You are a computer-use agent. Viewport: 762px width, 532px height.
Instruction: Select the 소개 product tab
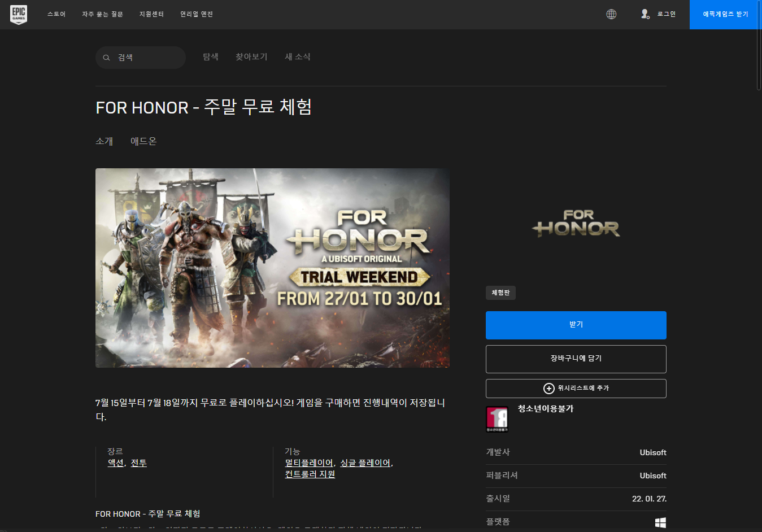click(x=104, y=141)
